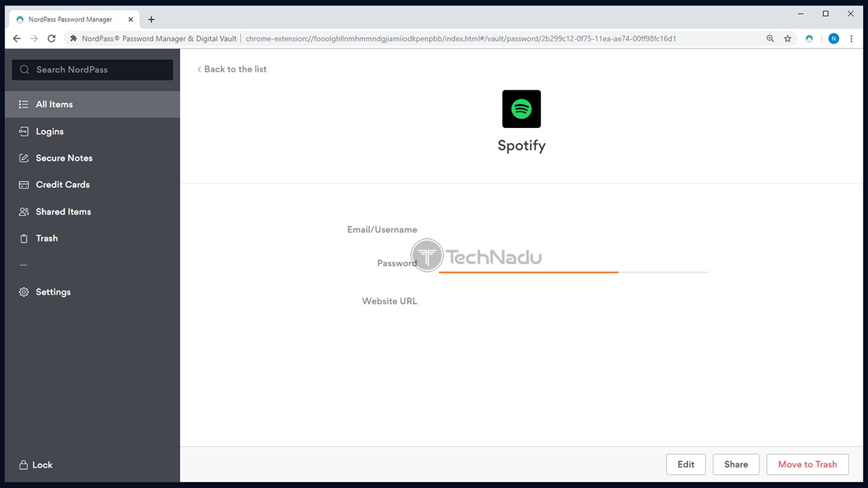Open a new browser tab
The image size is (868, 488).
(x=151, y=20)
